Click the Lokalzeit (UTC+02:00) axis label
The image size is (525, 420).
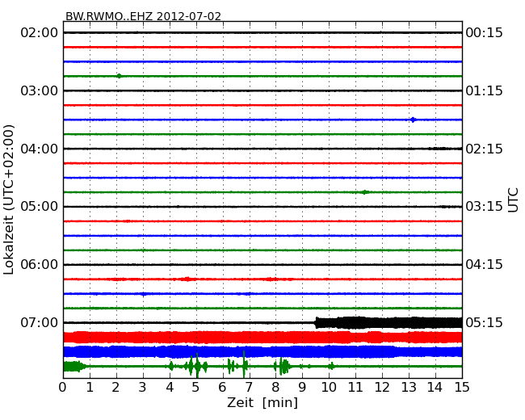(x=9, y=199)
